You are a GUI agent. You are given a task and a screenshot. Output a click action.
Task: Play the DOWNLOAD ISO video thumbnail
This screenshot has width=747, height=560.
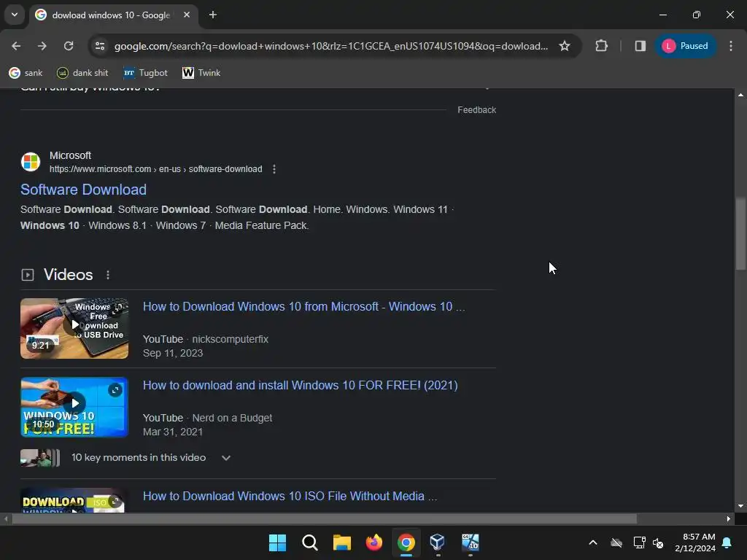pos(74,500)
